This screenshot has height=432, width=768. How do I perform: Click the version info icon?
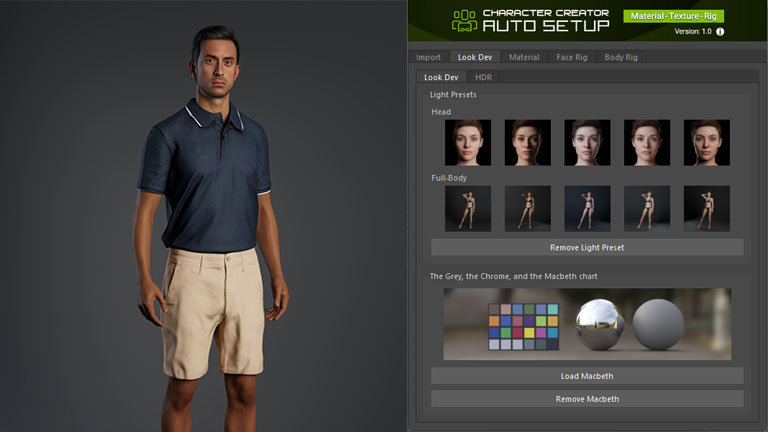[x=720, y=32]
